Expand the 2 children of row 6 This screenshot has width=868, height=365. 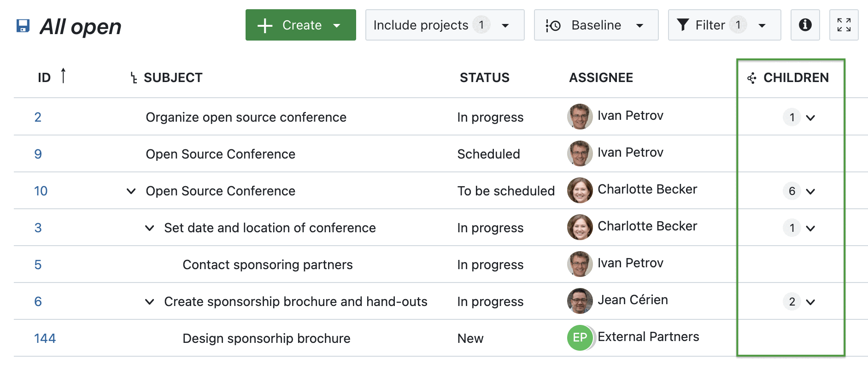point(800,301)
